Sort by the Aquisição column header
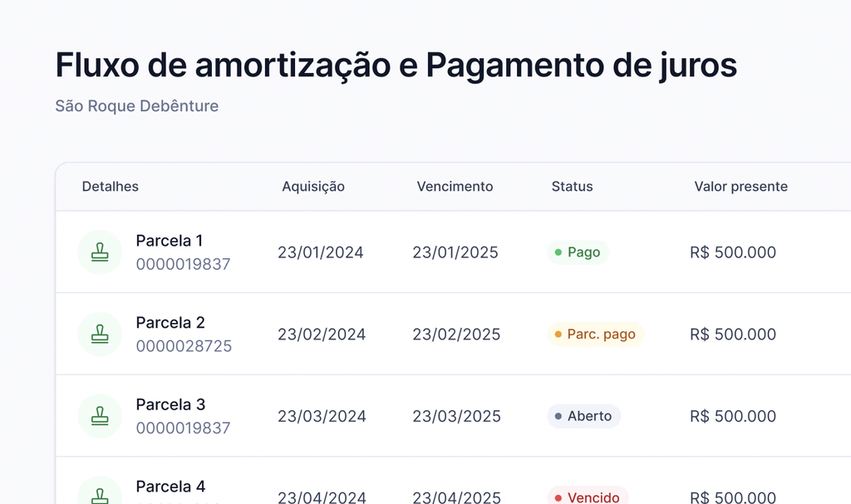 (x=313, y=187)
